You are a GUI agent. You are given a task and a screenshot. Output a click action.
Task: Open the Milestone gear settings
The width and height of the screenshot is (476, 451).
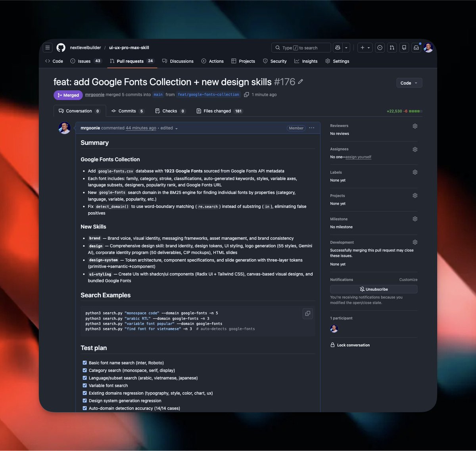pyautogui.click(x=415, y=219)
